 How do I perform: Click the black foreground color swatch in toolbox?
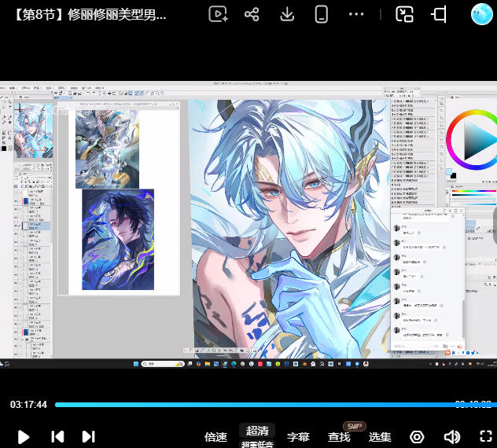[x=4, y=149]
